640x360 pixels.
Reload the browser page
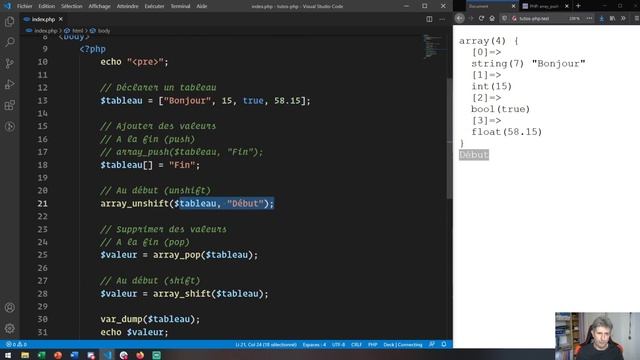[x=481, y=18]
